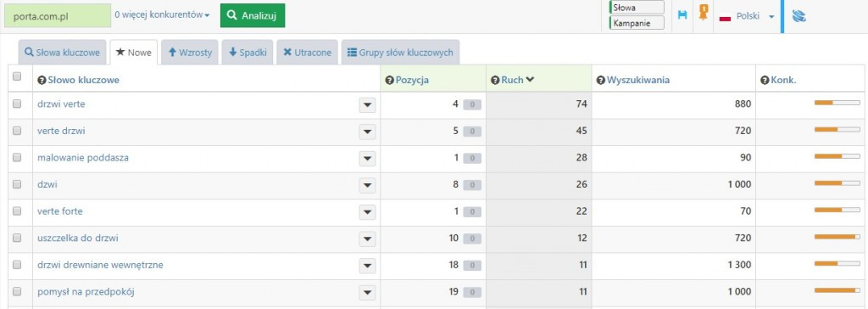Tick the checkbox for drzwi verte
This screenshot has width=868, height=309.
tap(17, 104)
